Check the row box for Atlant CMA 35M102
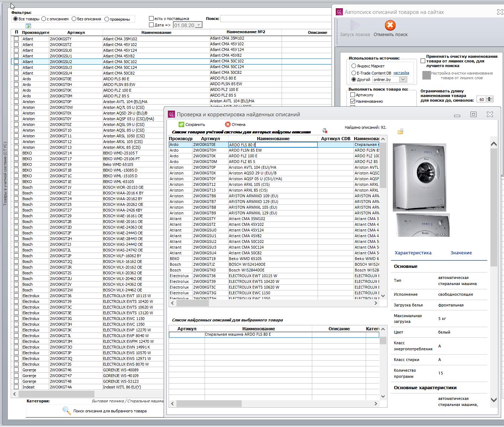This screenshot has height=427, width=504. pyautogui.click(x=16, y=39)
